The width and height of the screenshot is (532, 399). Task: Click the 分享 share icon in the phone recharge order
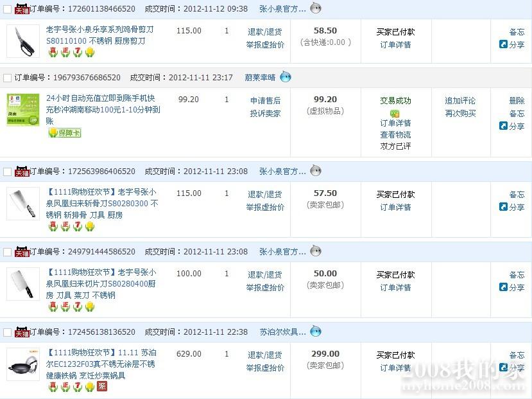pos(504,126)
